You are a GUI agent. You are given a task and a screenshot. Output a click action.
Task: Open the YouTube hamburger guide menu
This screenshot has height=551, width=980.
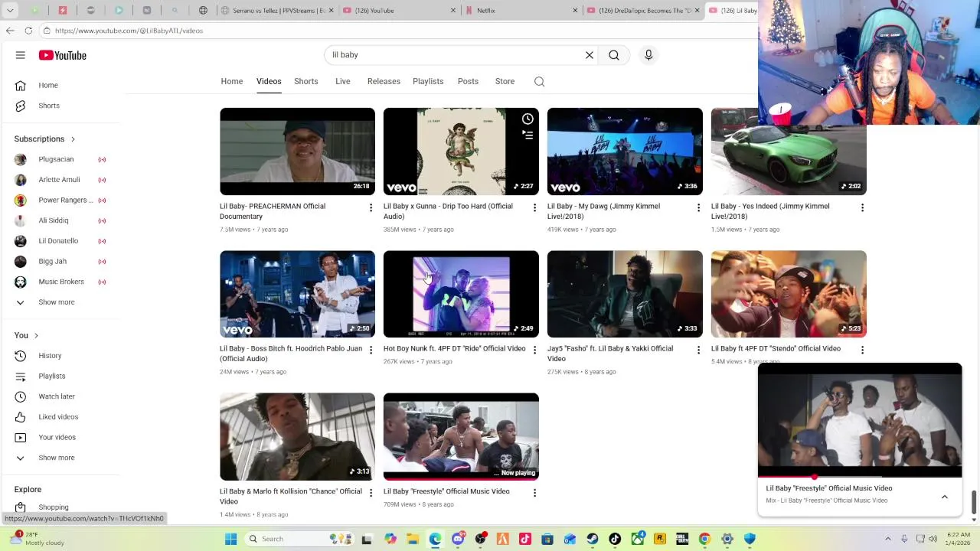click(21, 55)
